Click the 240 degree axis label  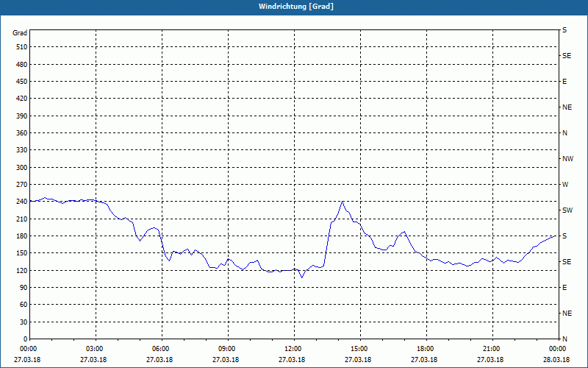tap(22, 201)
